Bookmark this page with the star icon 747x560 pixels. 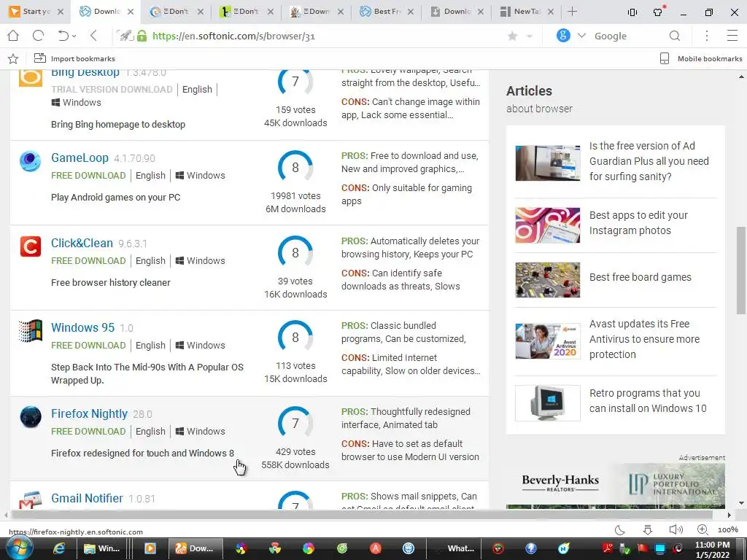[513, 36]
